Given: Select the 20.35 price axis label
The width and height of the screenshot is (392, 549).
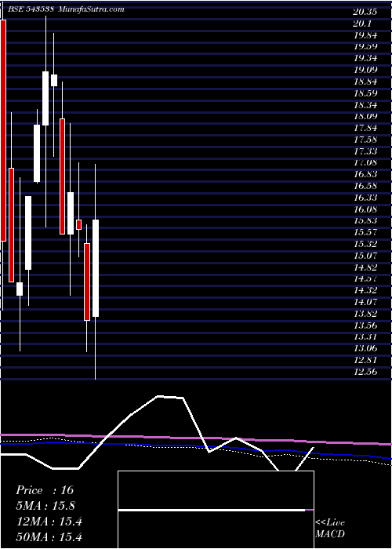Looking at the screenshot, I should coord(365,12).
